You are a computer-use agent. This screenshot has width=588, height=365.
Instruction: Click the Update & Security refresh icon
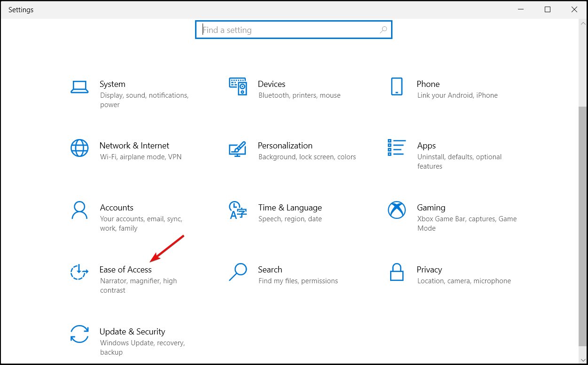pyautogui.click(x=79, y=334)
